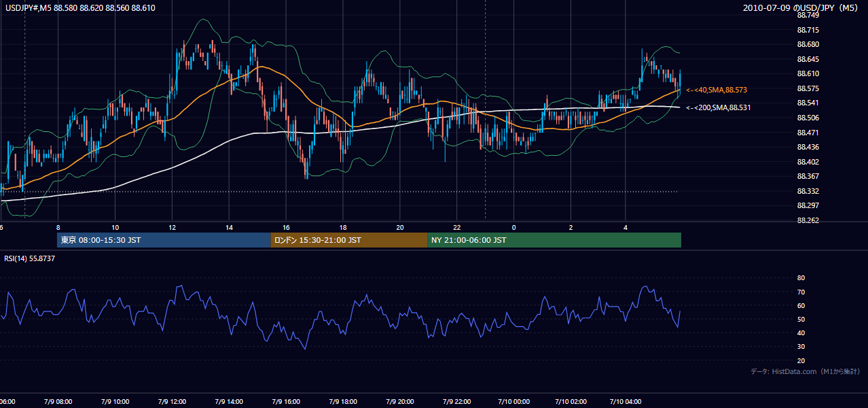Click RSI scale value 50
This screenshot has height=408, width=868.
pos(801,319)
